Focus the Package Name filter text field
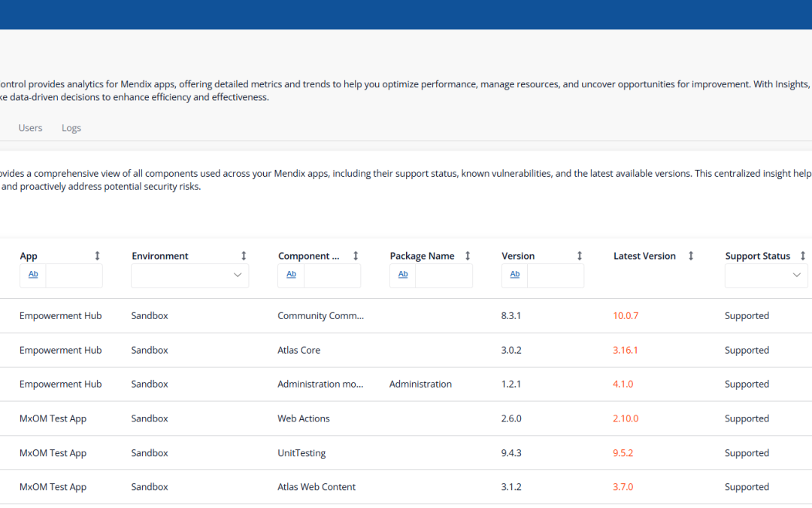This screenshot has width=812, height=508. 444,275
